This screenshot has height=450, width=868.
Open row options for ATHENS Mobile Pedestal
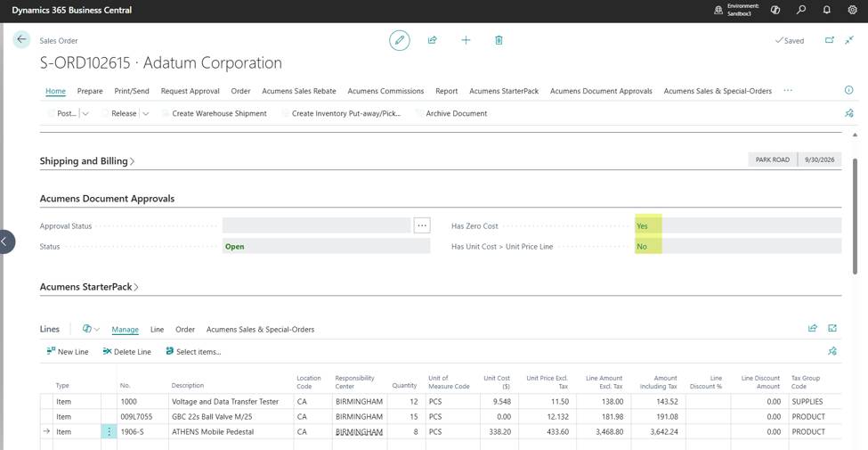(109, 431)
